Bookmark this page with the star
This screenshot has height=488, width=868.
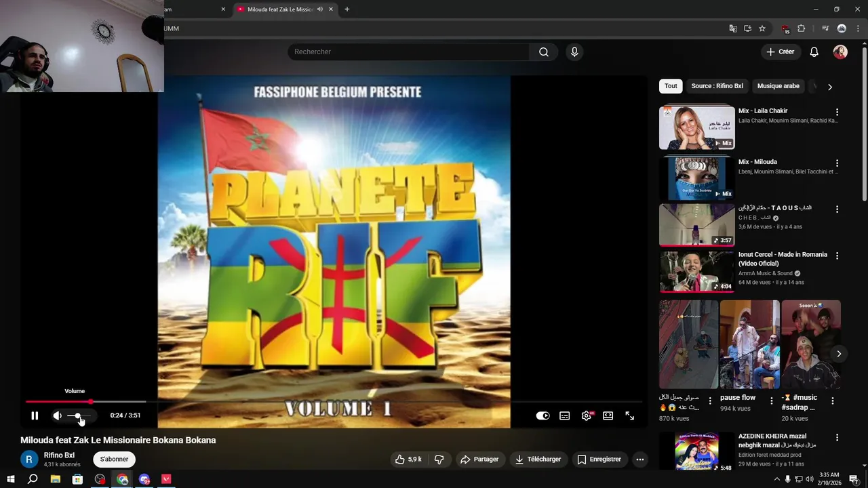click(x=762, y=28)
